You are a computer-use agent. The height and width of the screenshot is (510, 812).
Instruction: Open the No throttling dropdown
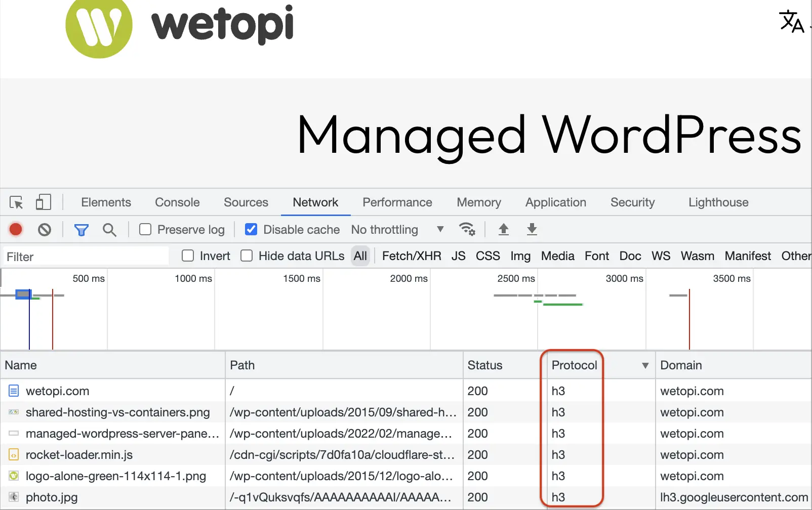(397, 230)
